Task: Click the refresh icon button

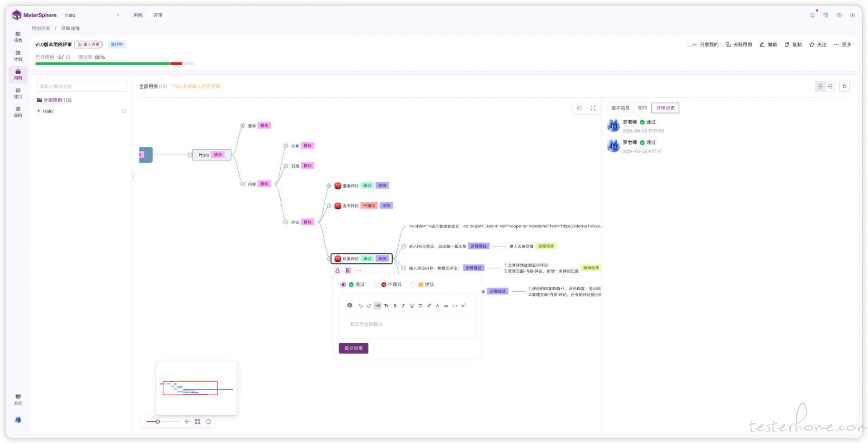Action: pos(844,86)
